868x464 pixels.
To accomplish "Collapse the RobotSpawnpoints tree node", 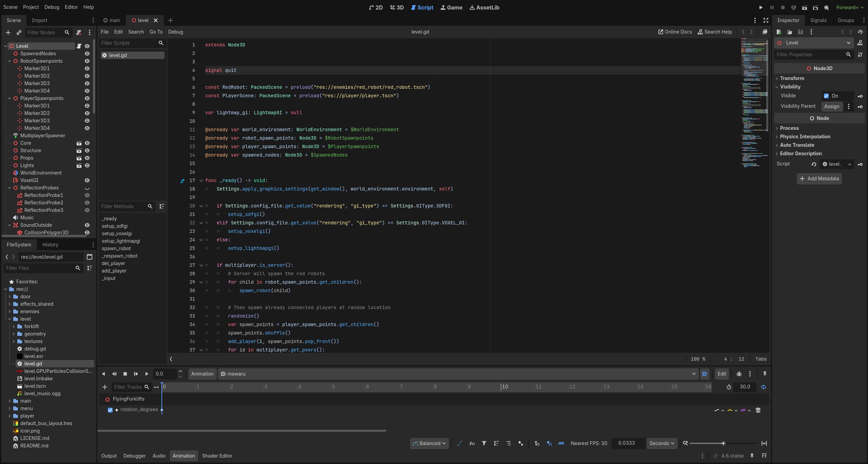I will 9,61.
